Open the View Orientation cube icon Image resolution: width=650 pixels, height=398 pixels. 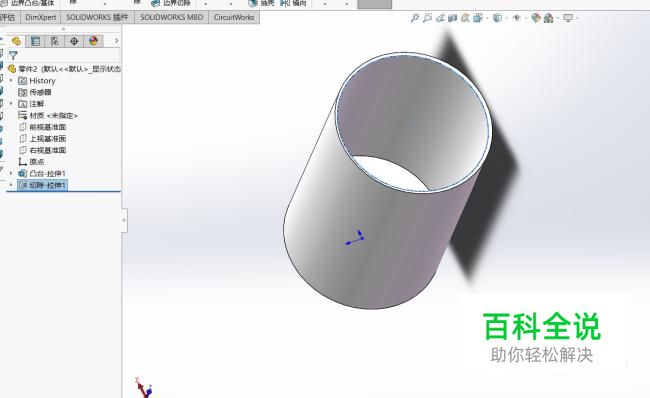478,18
